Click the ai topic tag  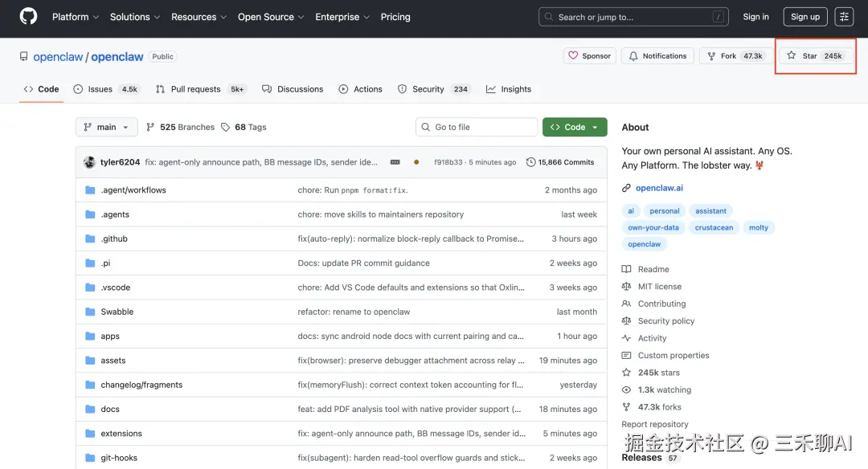(x=631, y=210)
